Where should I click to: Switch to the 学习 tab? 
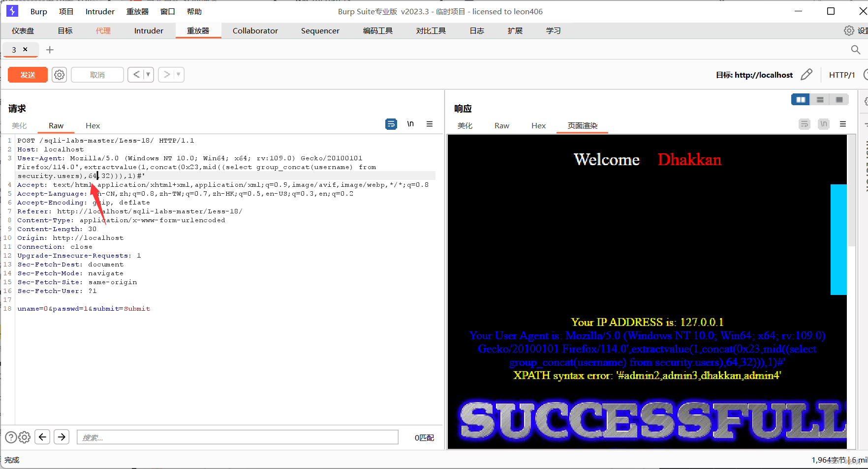[554, 30]
